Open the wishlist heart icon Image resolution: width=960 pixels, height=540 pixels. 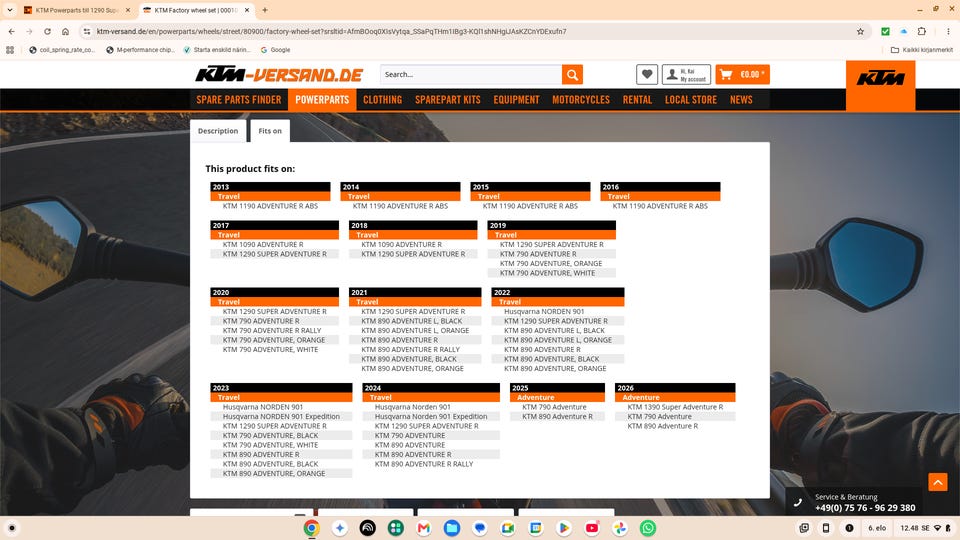tap(647, 75)
